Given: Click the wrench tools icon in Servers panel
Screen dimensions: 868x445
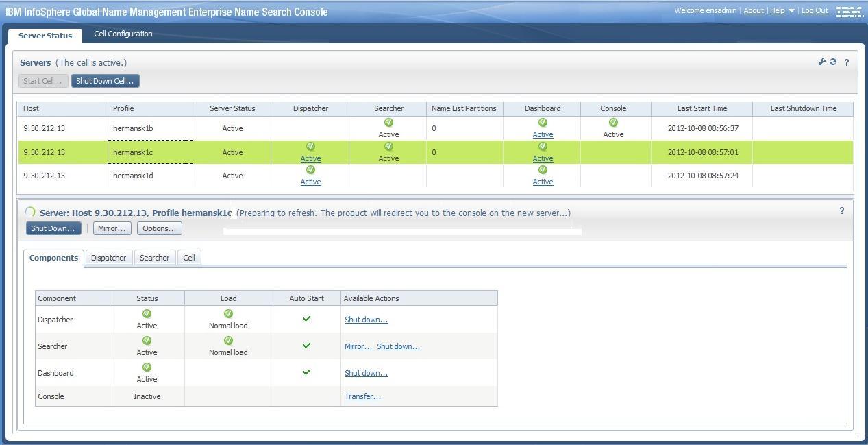Looking at the screenshot, I should coord(821,62).
